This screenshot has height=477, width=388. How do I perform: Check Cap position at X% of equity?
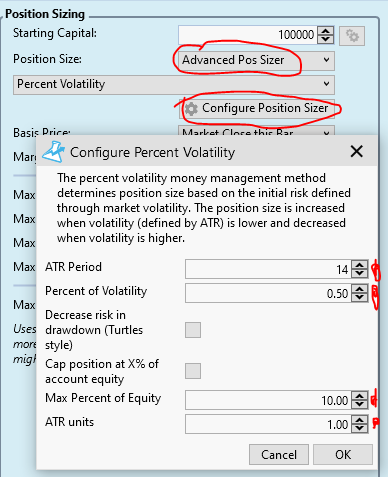pos(193,371)
